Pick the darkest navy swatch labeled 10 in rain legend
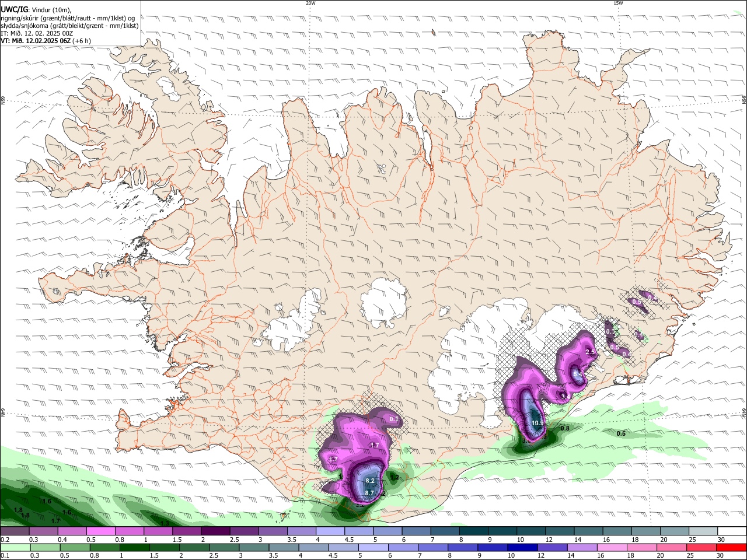747x560 pixels. 521,547
